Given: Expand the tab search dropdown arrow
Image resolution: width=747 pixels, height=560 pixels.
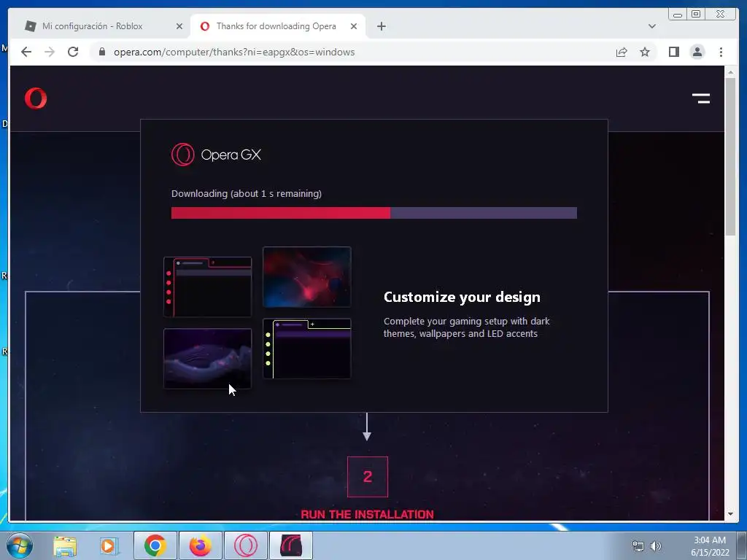Looking at the screenshot, I should (x=651, y=26).
